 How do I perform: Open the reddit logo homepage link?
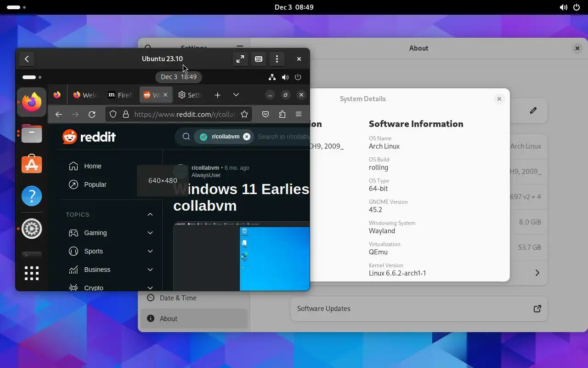[x=89, y=137]
